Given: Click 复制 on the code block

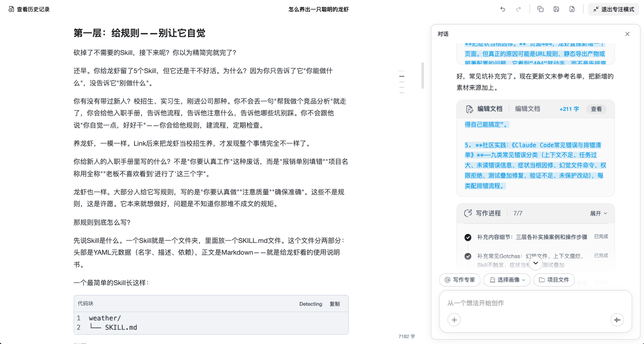Looking at the screenshot, I should pyautogui.click(x=335, y=304).
